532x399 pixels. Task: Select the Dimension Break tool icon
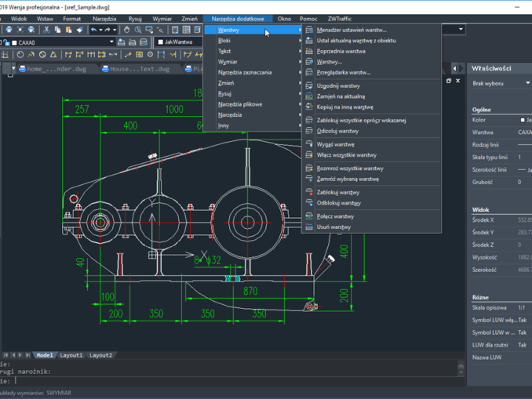coord(113,55)
